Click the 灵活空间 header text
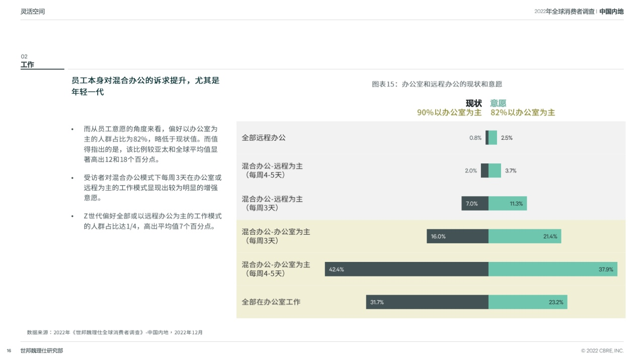 pos(33,11)
